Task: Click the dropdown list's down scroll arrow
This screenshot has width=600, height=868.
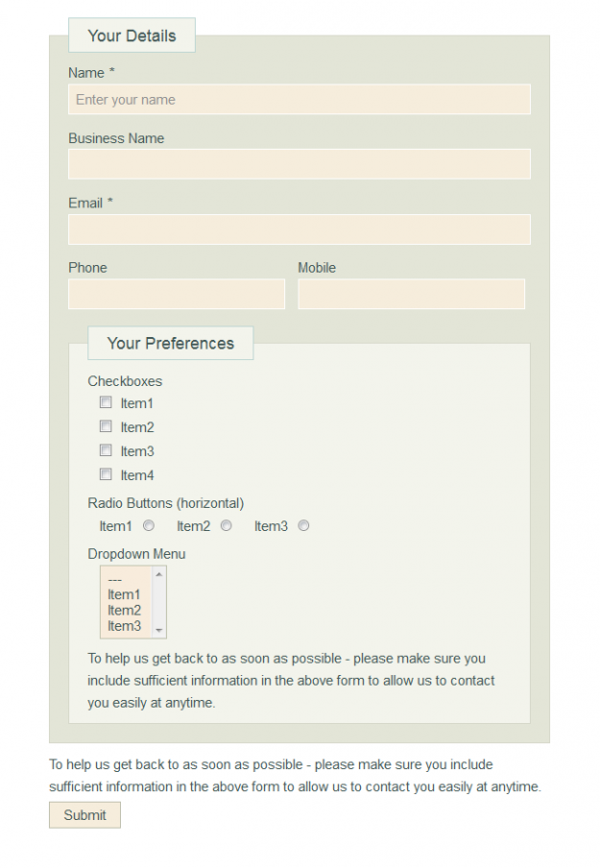Action: click(x=159, y=631)
